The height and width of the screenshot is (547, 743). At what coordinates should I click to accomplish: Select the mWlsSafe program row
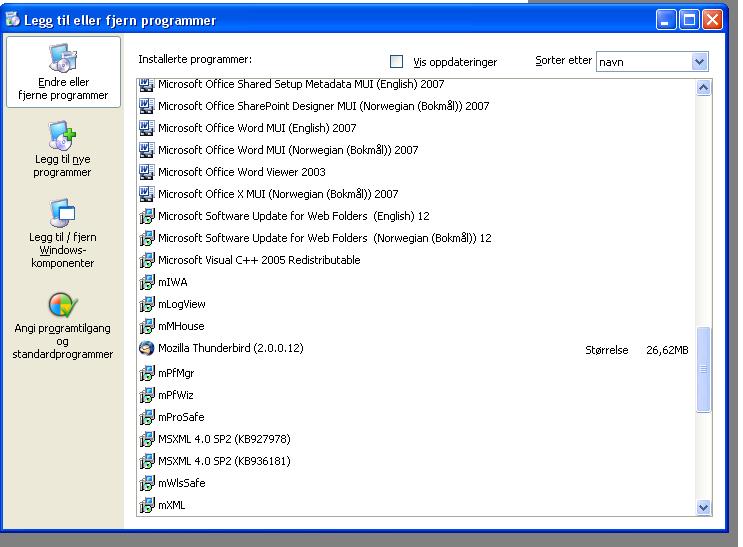[416, 483]
